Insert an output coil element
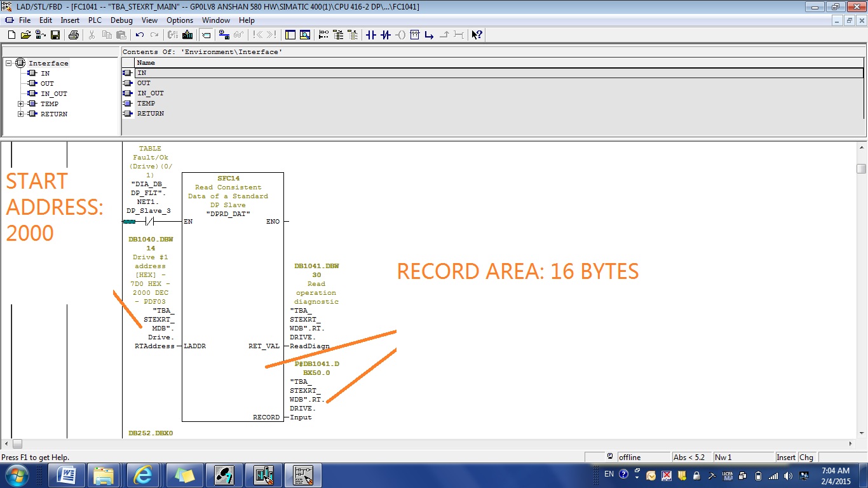The image size is (868, 488). pyautogui.click(x=400, y=35)
